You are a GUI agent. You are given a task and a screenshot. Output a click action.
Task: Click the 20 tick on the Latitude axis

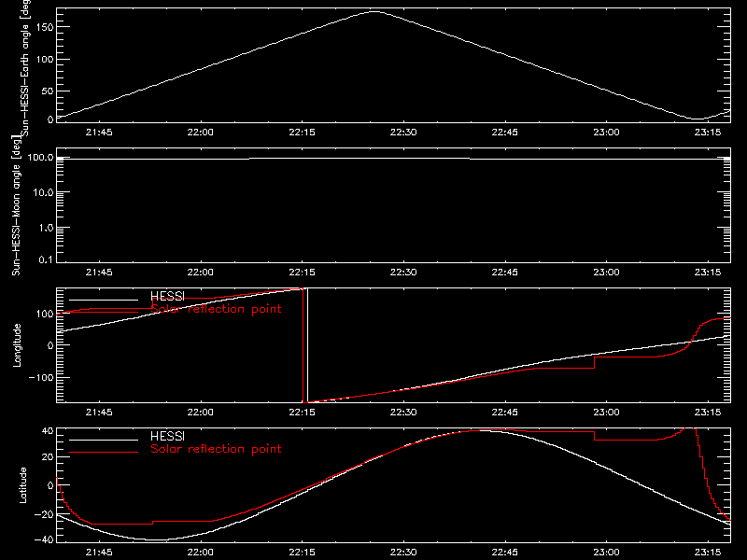click(x=48, y=456)
